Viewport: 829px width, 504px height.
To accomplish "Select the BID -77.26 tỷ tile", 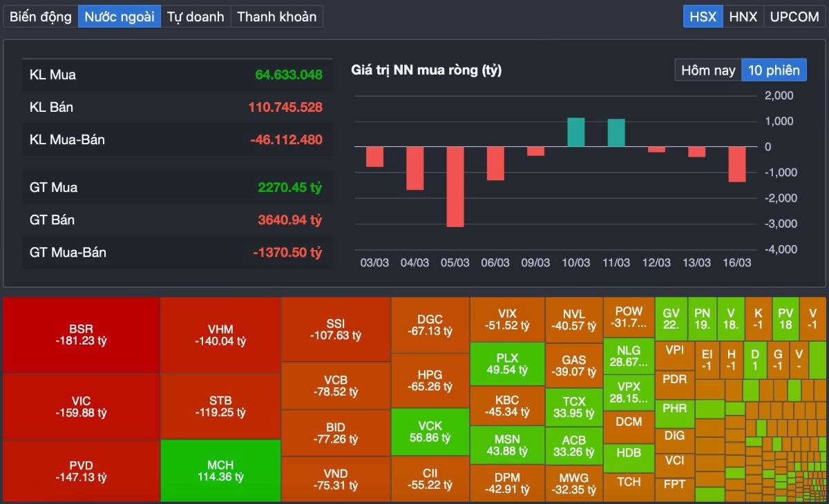I will 336,433.
